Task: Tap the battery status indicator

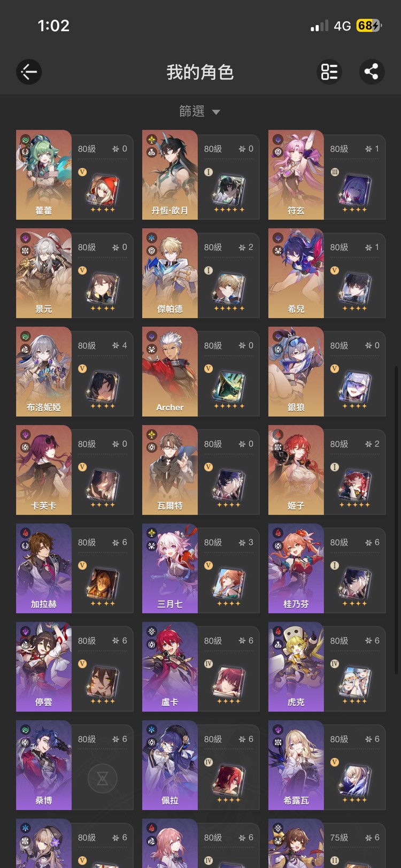Action: [x=369, y=26]
